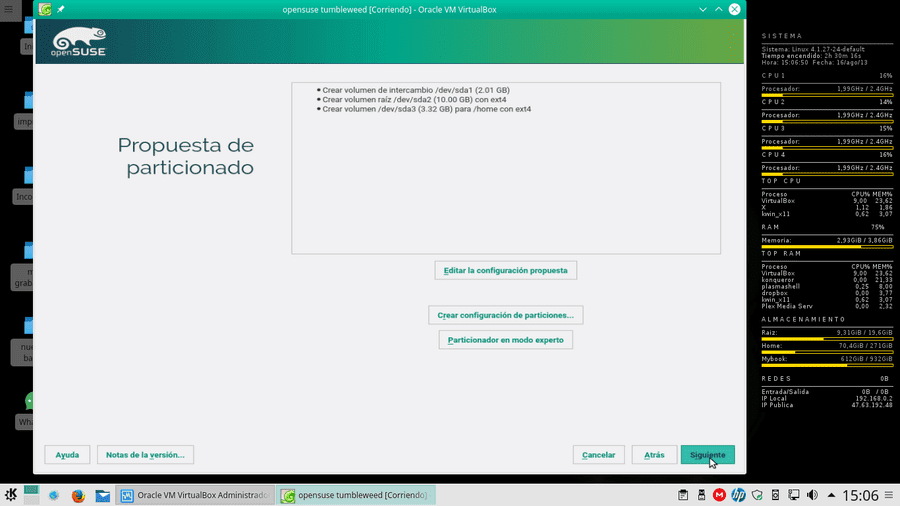This screenshot has height=506, width=900.
Task: Expand hidden system tray icons arrow
Action: coord(831,495)
